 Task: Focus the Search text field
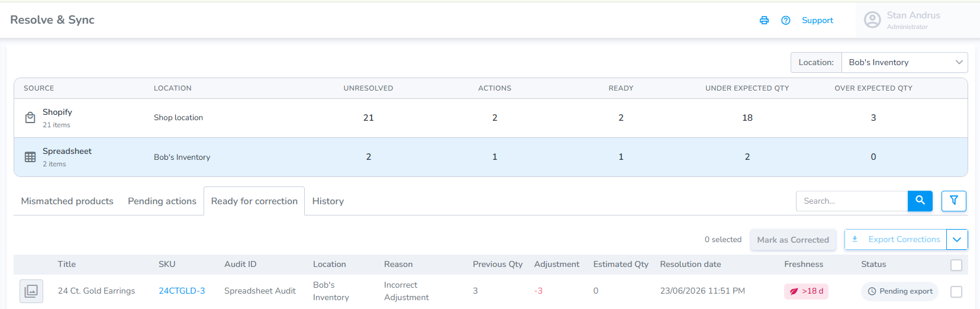coord(852,201)
